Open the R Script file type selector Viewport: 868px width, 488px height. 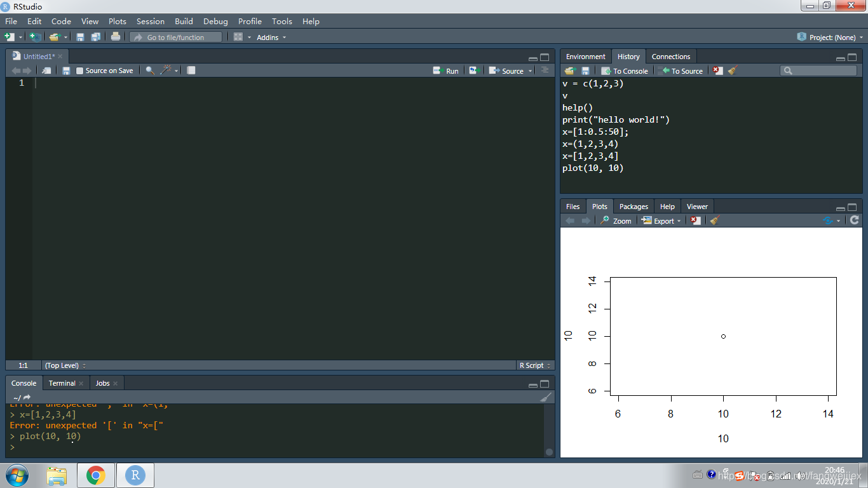pos(535,365)
